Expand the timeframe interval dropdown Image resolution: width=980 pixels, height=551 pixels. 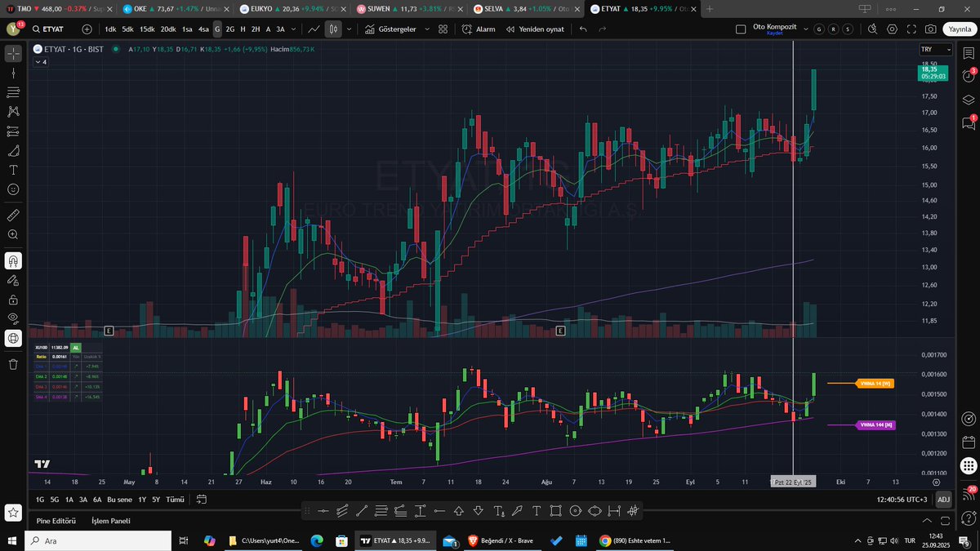(295, 29)
